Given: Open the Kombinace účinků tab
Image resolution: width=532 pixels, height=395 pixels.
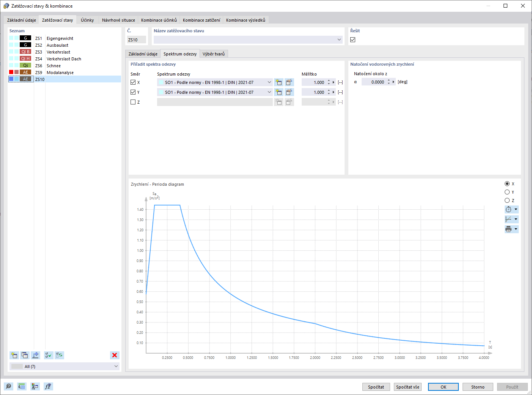Looking at the screenshot, I should pos(159,20).
